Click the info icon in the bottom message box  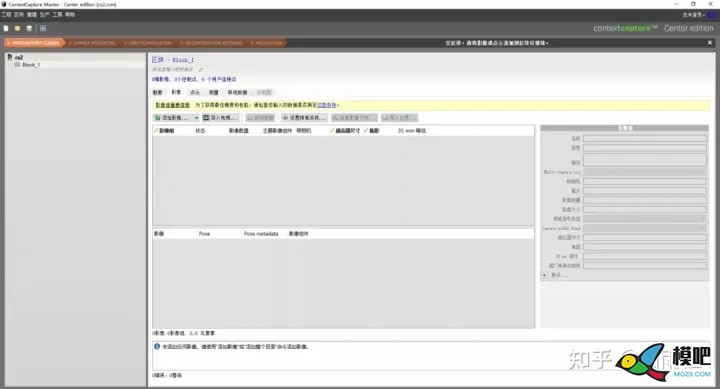[x=157, y=347]
